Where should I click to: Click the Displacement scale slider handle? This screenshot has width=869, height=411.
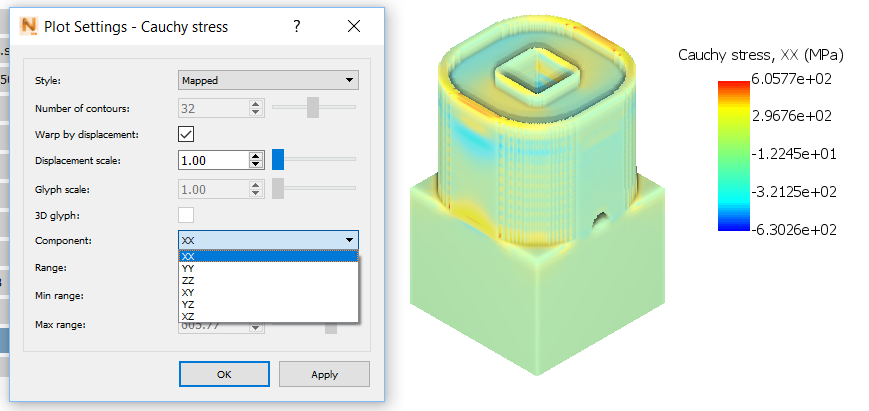(x=278, y=160)
